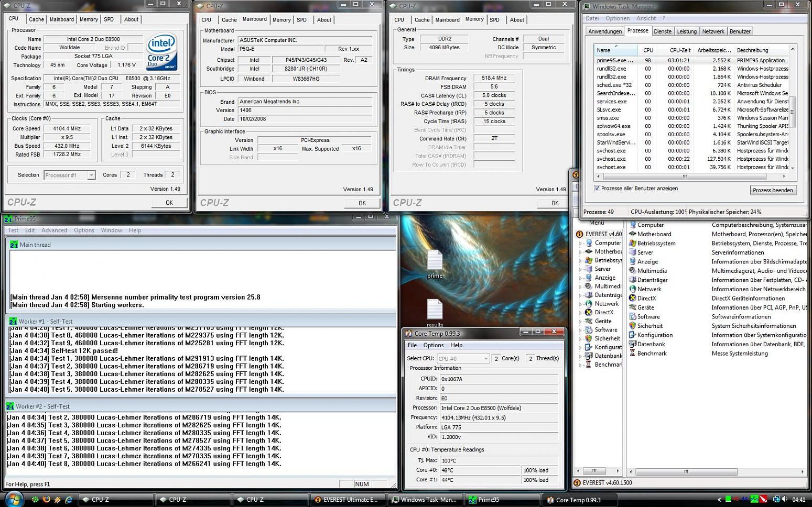Click Task Manager process list vertical scrollbar
812x507 pixels.
pos(792,108)
